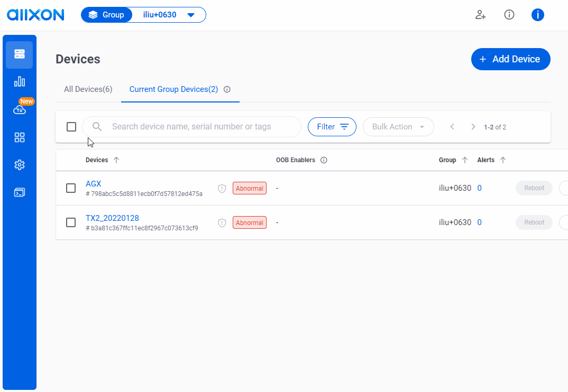The height and width of the screenshot is (392, 568).
Task: Open the cloud update icon marked New
Action: 20,109
